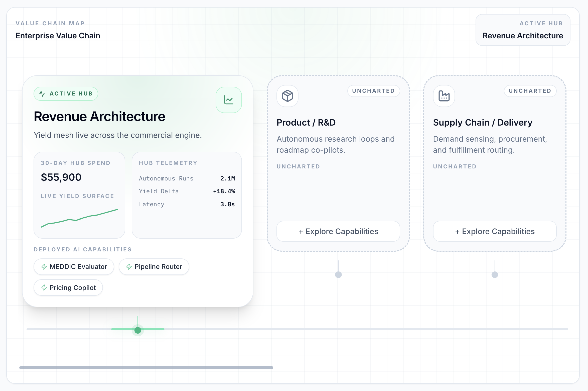Click the Product / R&D card title
The height and width of the screenshot is (391, 588).
pos(306,123)
